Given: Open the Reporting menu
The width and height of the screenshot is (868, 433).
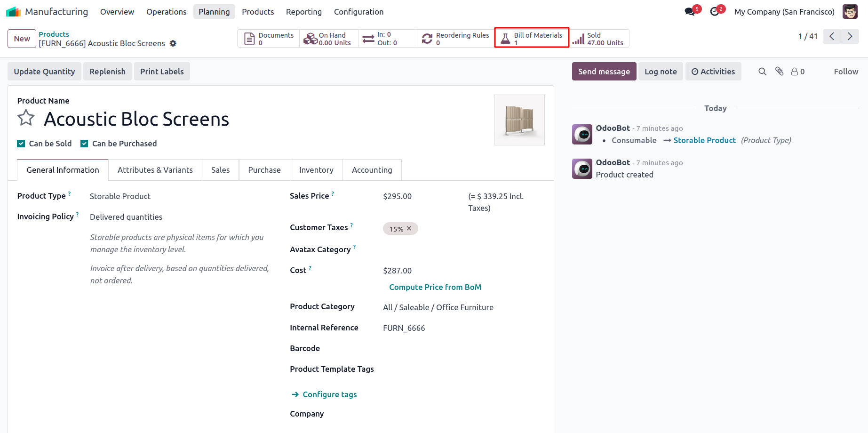Looking at the screenshot, I should tap(304, 12).
